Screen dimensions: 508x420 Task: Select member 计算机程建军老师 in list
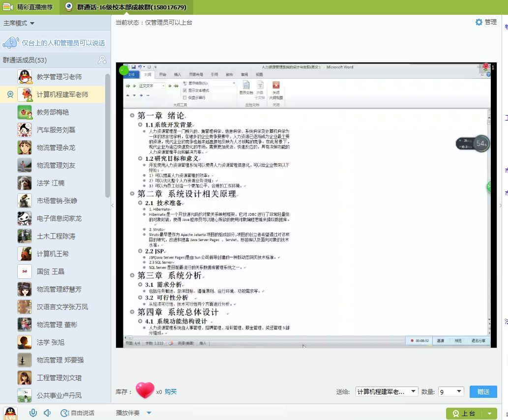point(62,94)
